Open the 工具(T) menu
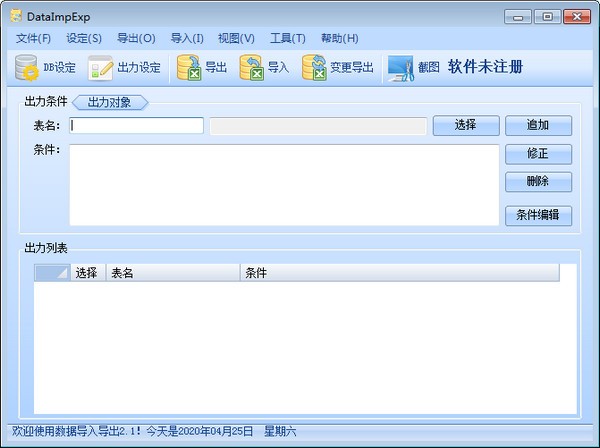Image resolution: width=600 pixels, height=448 pixels. tap(288, 38)
